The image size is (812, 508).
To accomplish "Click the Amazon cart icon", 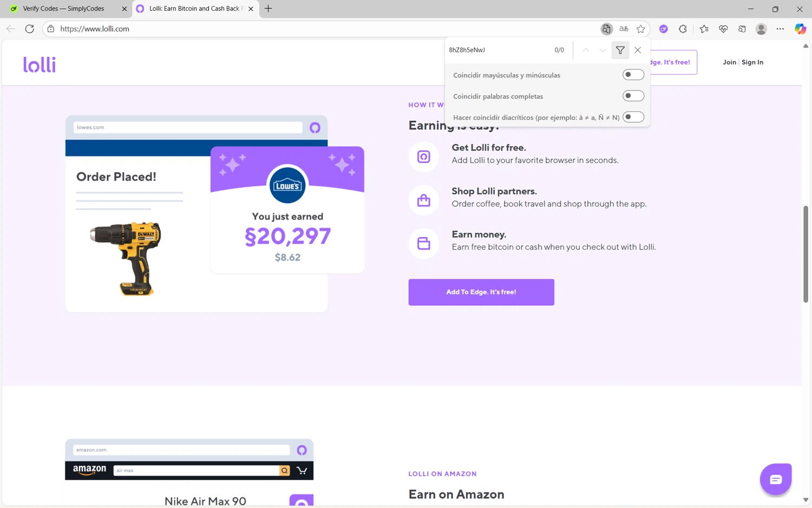I will click(x=302, y=471).
